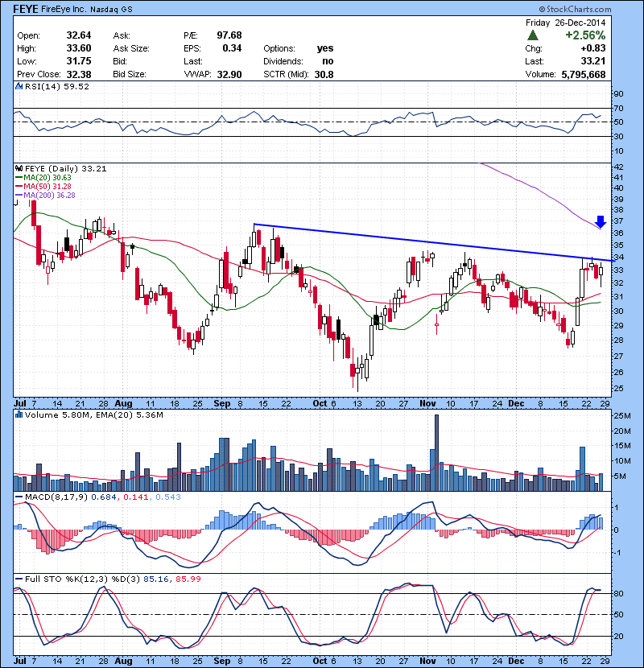The height and width of the screenshot is (668, 644).
Task: Click the Options value yes
Action: click(325, 48)
